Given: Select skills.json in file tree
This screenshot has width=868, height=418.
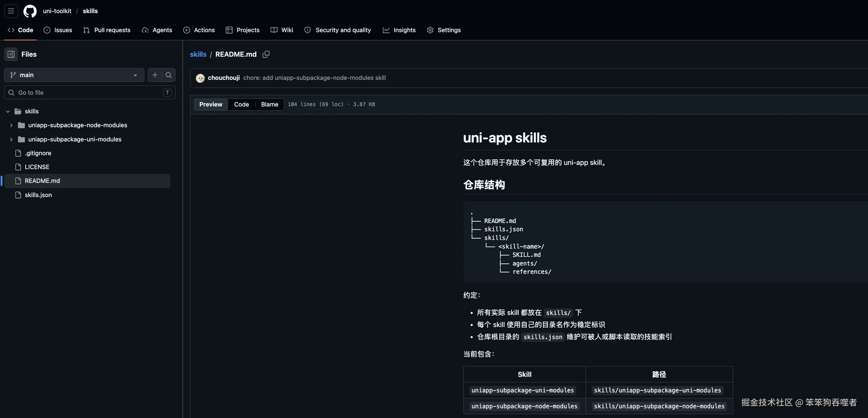Looking at the screenshot, I should pos(38,195).
